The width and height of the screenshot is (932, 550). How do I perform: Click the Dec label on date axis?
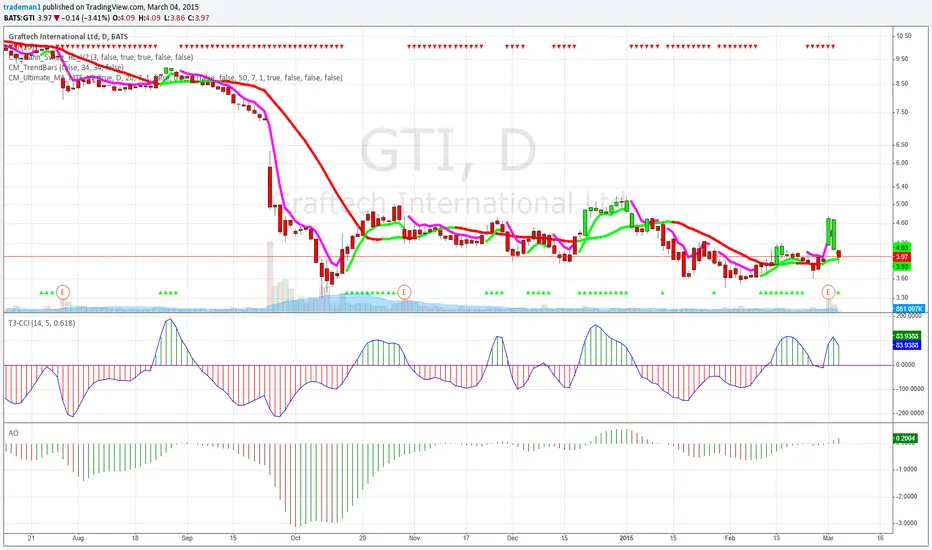(x=512, y=538)
